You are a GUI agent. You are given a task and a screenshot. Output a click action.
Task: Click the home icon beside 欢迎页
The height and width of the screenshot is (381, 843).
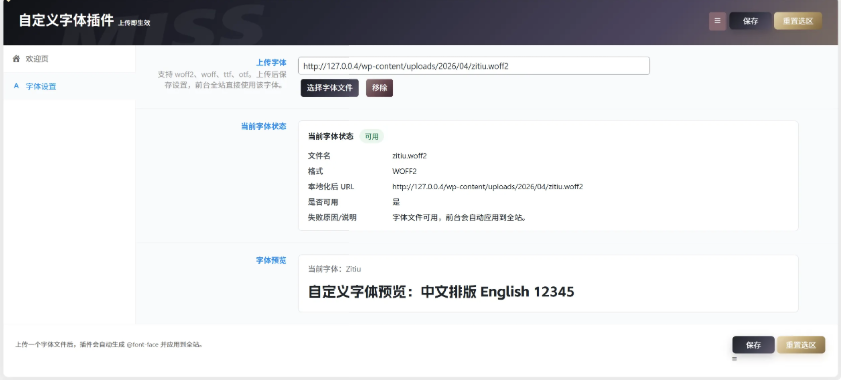click(x=16, y=59)
